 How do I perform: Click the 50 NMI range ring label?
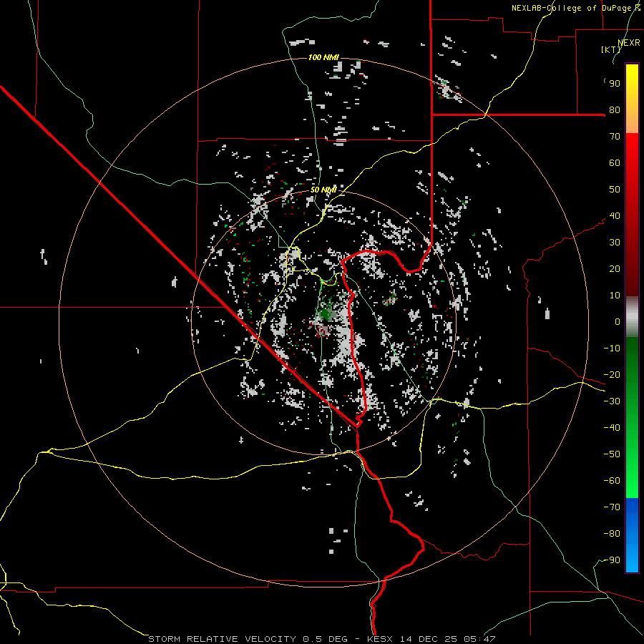tap(323, 190)
